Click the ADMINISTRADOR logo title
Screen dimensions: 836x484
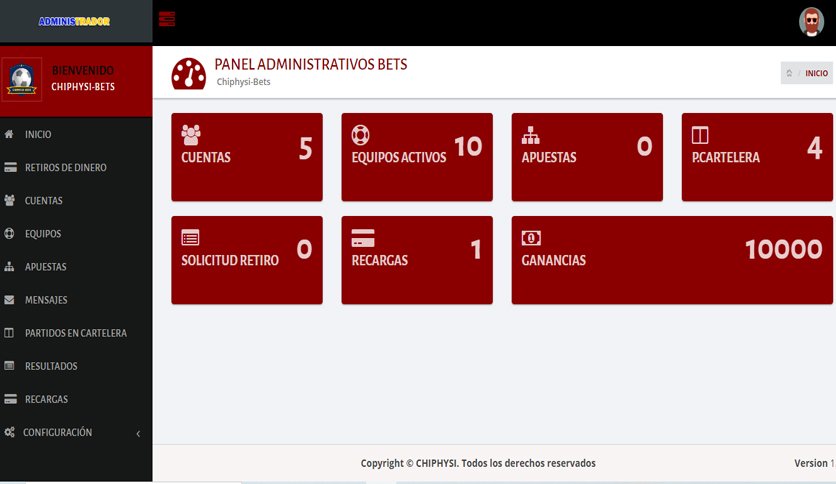(x=74, y=21)
